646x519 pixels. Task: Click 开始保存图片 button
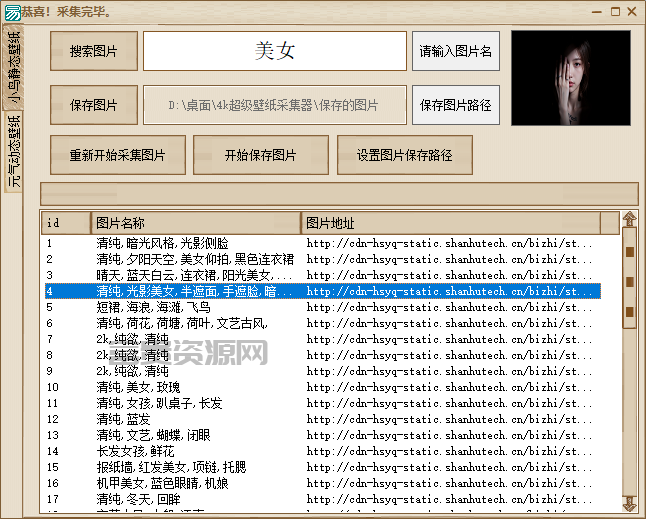tap(261, 155)
